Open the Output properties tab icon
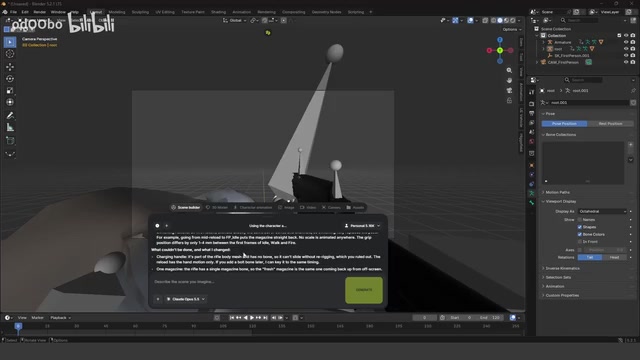640x360 pixels. click(x=531, y=113)
